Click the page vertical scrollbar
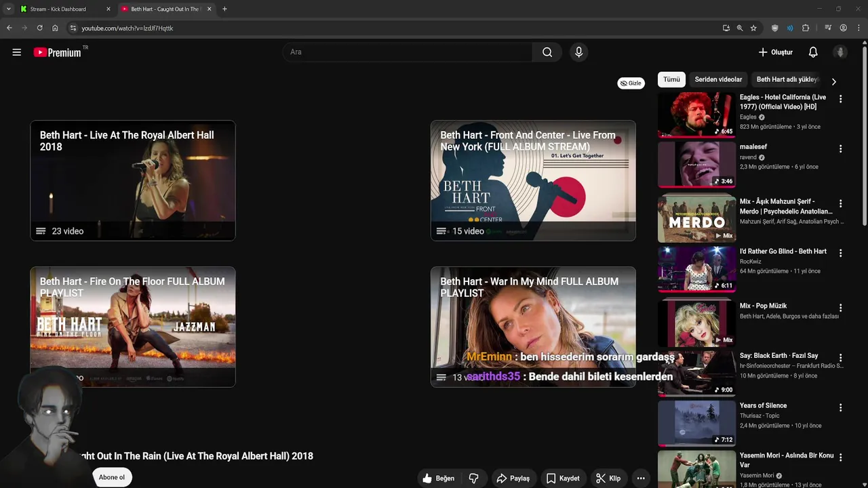 tap(865, 136)
